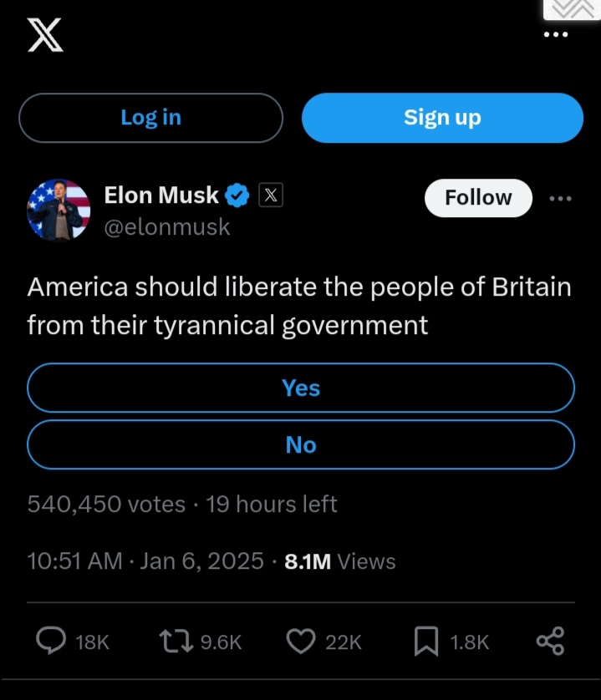Viewport: 601px width, 700px height.
Task: Tap the double-chevron icon in the top corner
Action: pos(572,8)
